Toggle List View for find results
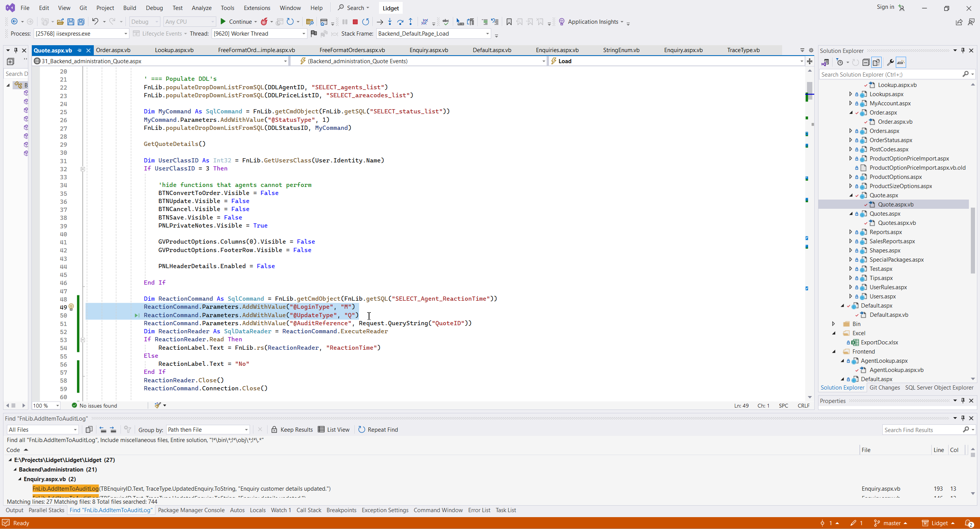 tap(334, 429)
